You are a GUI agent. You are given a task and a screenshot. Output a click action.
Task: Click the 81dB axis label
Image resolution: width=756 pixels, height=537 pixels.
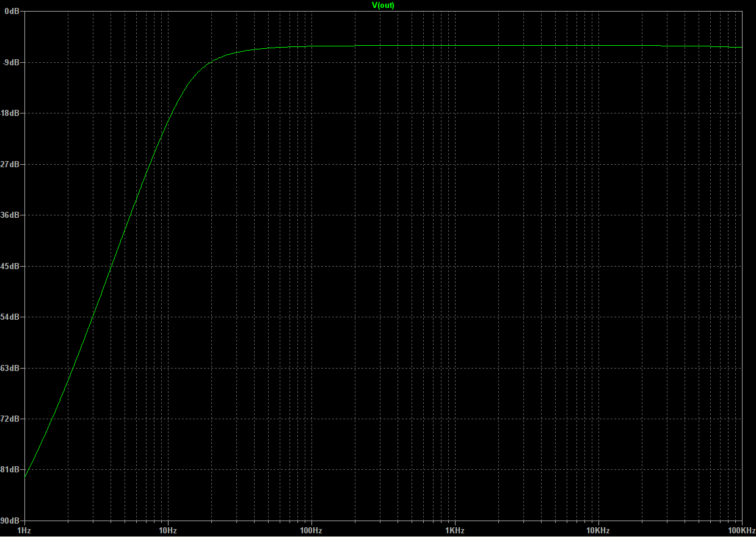coord(10,469)
